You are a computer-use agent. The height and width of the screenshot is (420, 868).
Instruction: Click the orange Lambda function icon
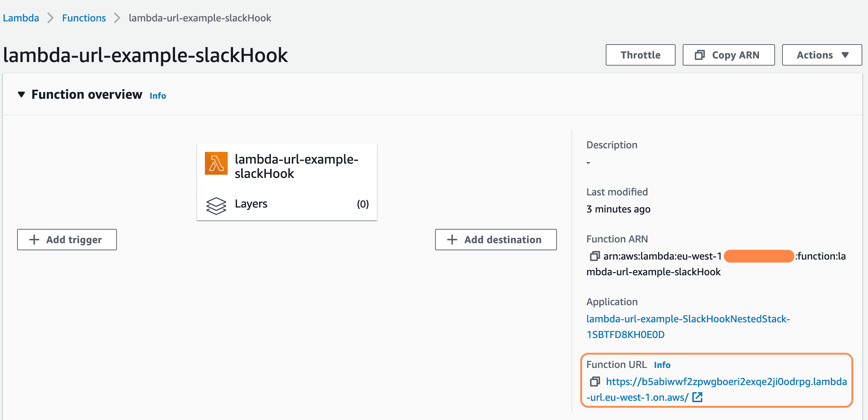click(216, 163)
